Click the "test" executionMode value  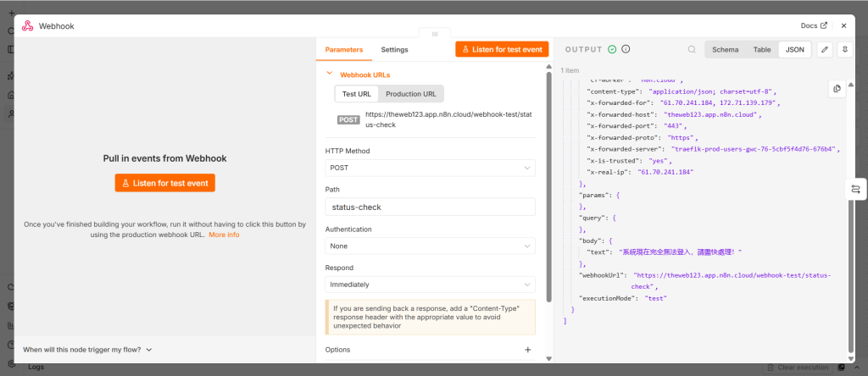point(656,298)
